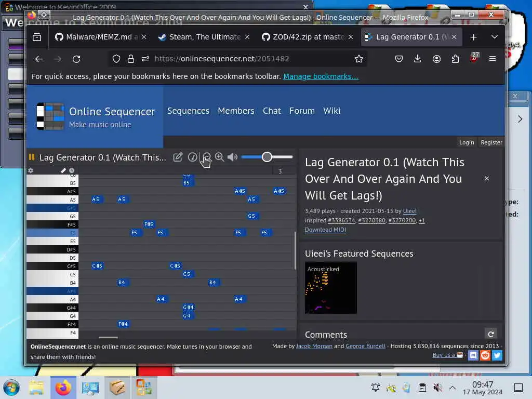Screen dimensions: 532x399
Task: Click the G#4 note block on grid
Action: (x=188, y=308)
